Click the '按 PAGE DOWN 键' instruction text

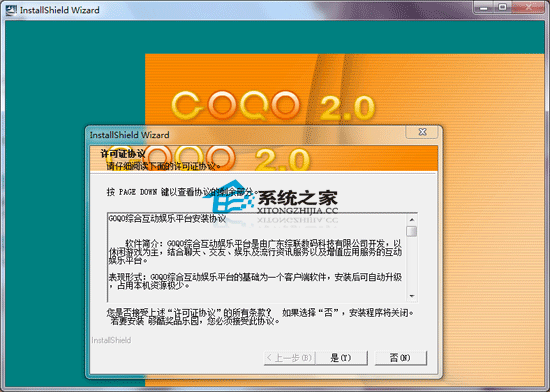tap(182, 192)
